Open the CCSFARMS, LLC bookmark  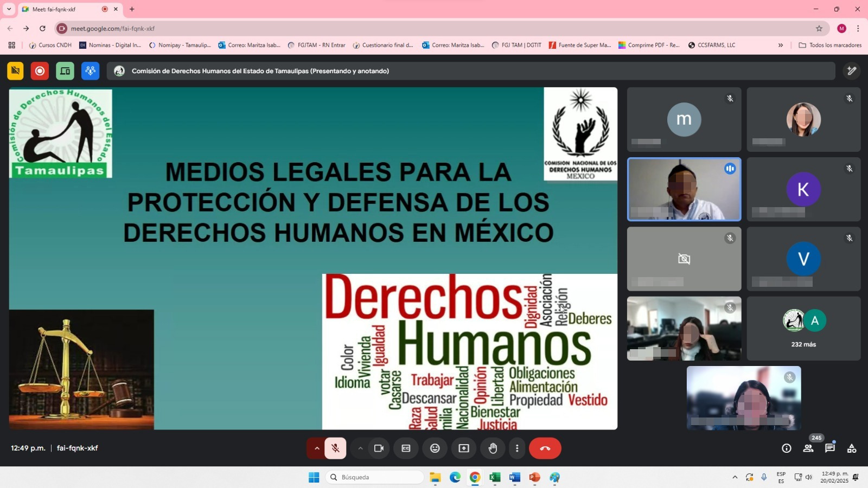click(x=712, y=45)
